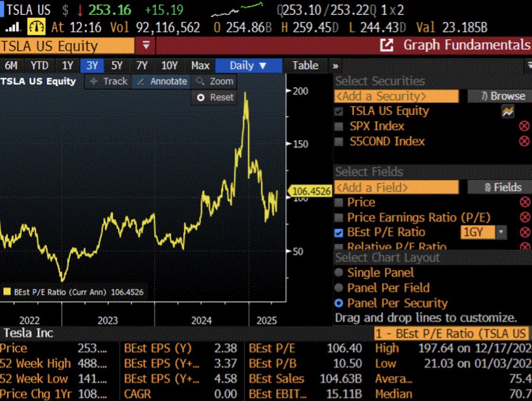Click the Graph Fundamentals pop-out icon
This screenshot has width=532, height=401.
pyautogui.click(x=387, y=45)
